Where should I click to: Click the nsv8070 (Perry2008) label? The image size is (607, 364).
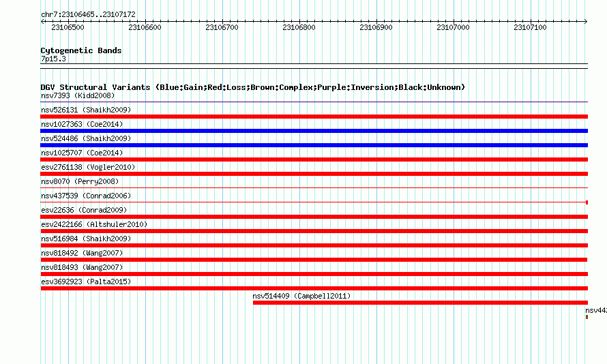80,181
